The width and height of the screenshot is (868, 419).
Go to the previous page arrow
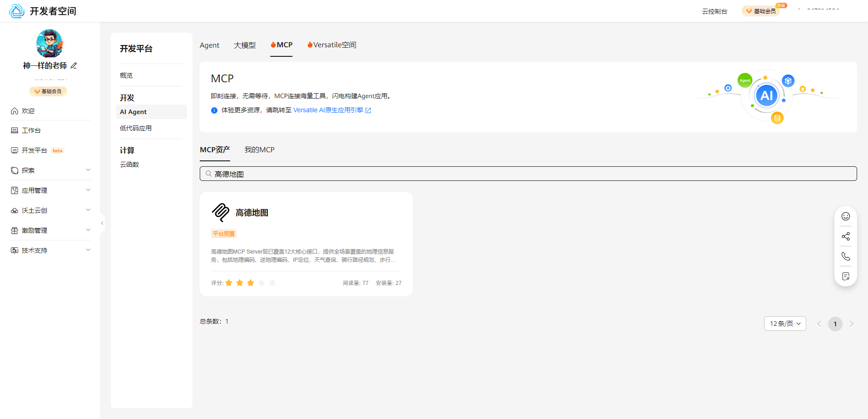point(819,324)
